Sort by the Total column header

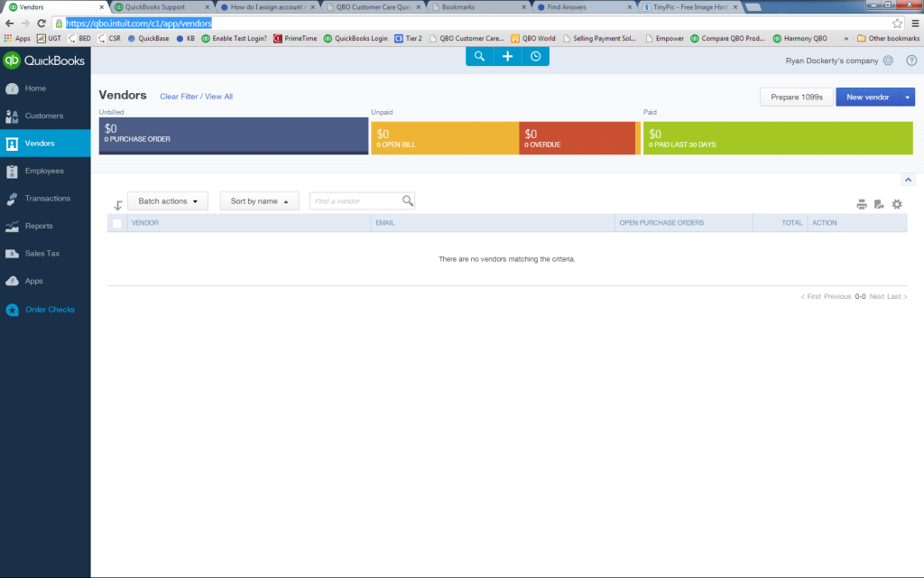tap(792, 223)
